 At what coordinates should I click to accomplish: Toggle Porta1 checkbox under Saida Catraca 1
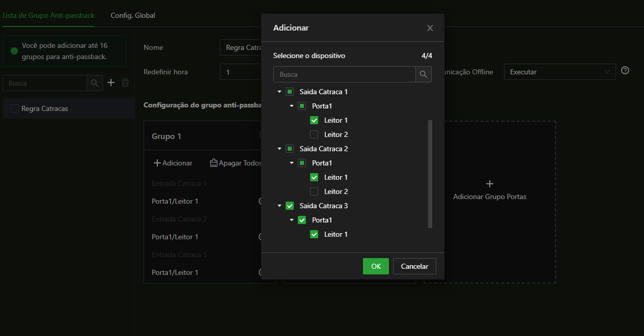click(x=302, y=106)
